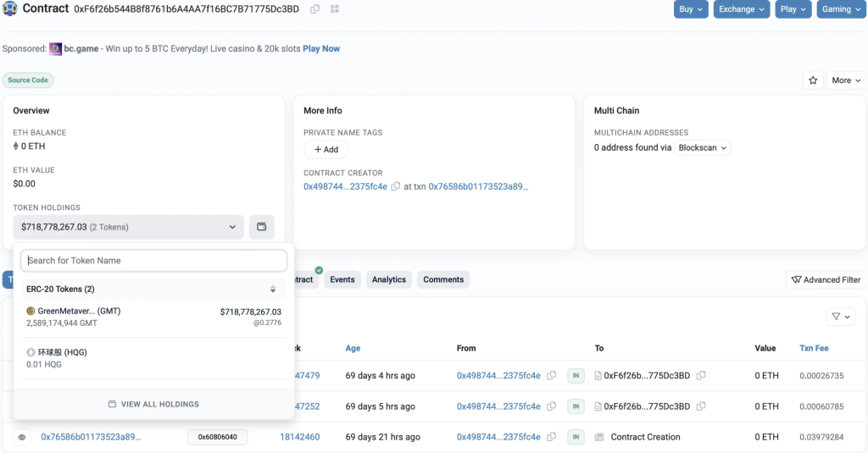Click the contract avatar icon in the header
The image size is (868, 453).
coord(10,8)
